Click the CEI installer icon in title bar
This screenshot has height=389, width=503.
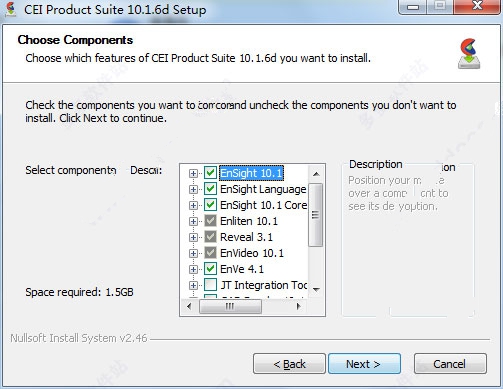(x=11, y=9)
